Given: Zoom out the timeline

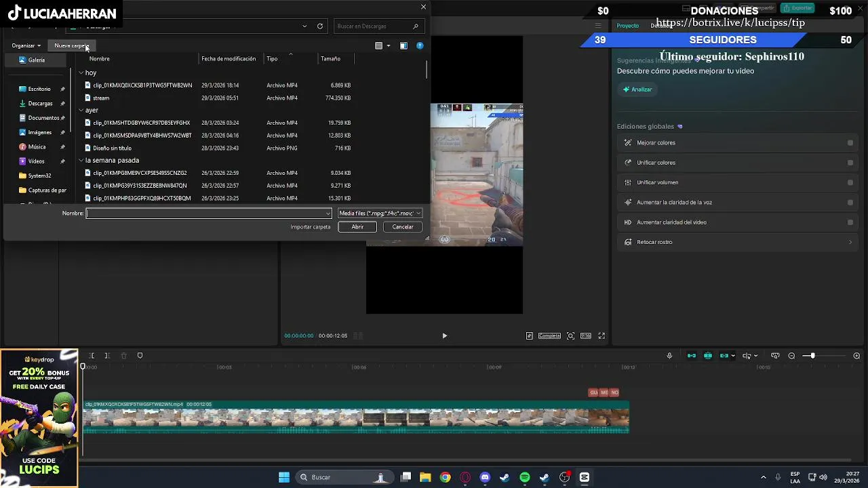Looking at the screenshot, I should click(791, 356).
